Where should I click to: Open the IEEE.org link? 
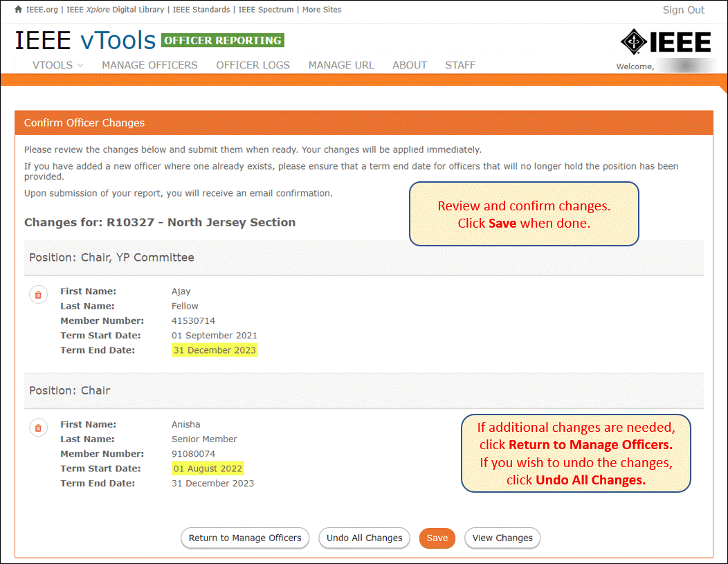coord(42,9)
